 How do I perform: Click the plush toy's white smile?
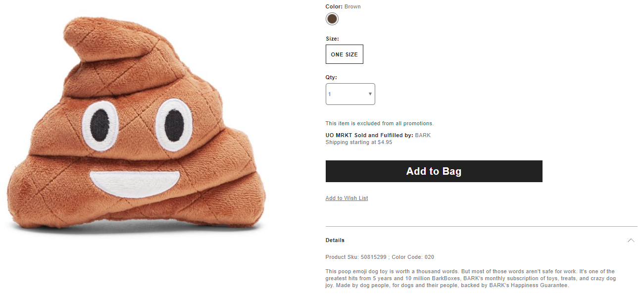[135, 183]
